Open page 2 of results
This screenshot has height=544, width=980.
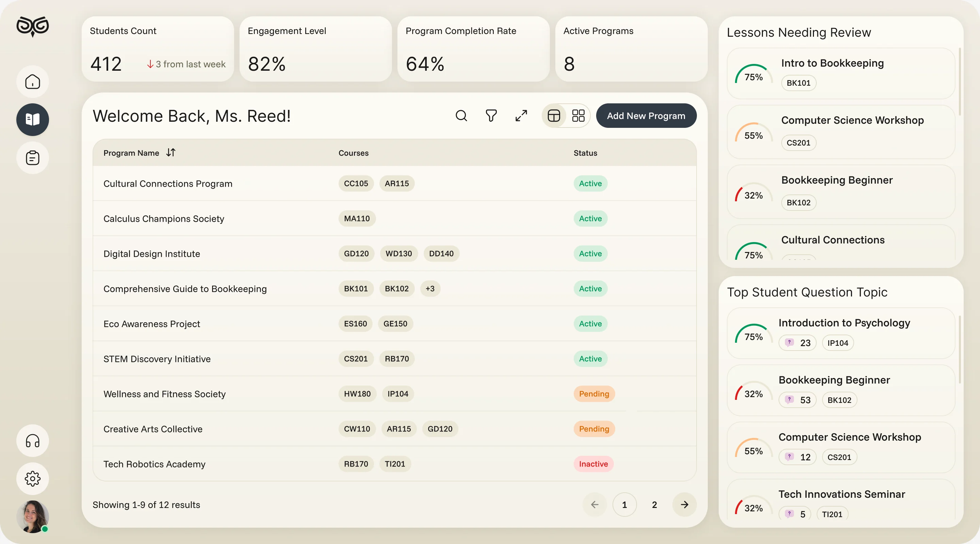click(x=654, y=505)
